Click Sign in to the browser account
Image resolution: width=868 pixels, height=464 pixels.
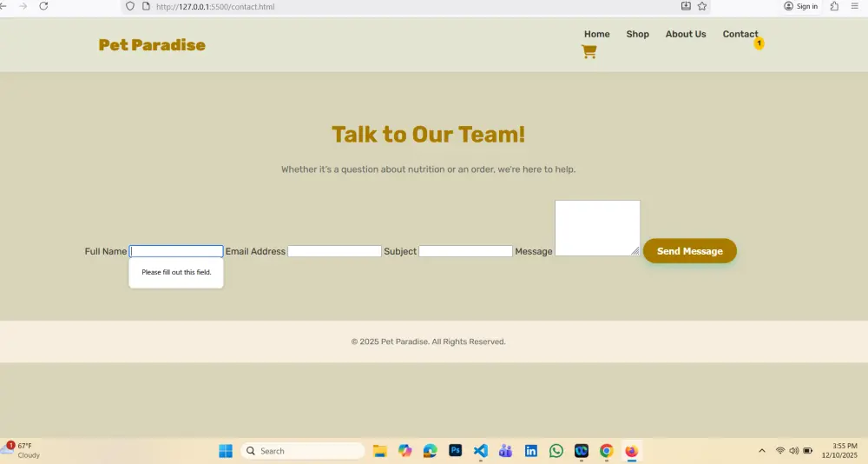click(x=801, y=6)
